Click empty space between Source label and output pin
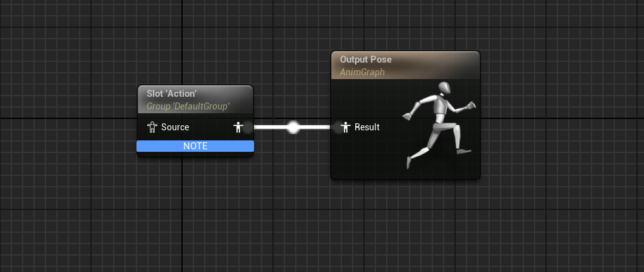Viewport: 644px width, 272px height. coord(212,127)
